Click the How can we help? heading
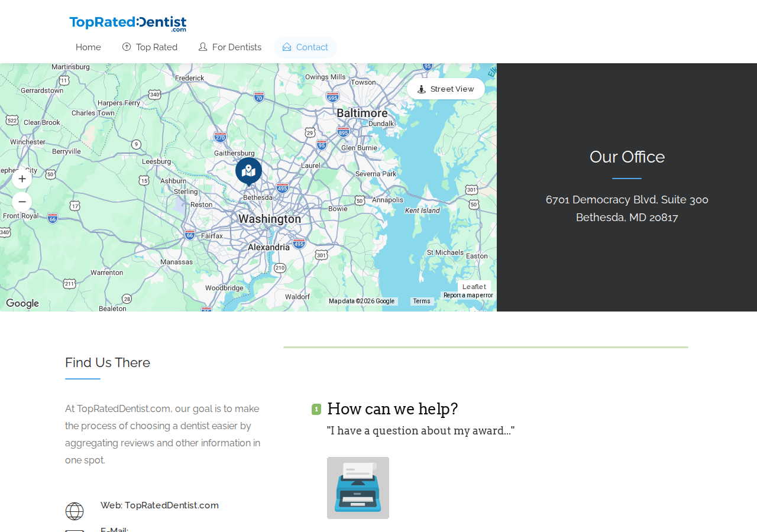Screen dimensions: 757x532 pos(393,409)
